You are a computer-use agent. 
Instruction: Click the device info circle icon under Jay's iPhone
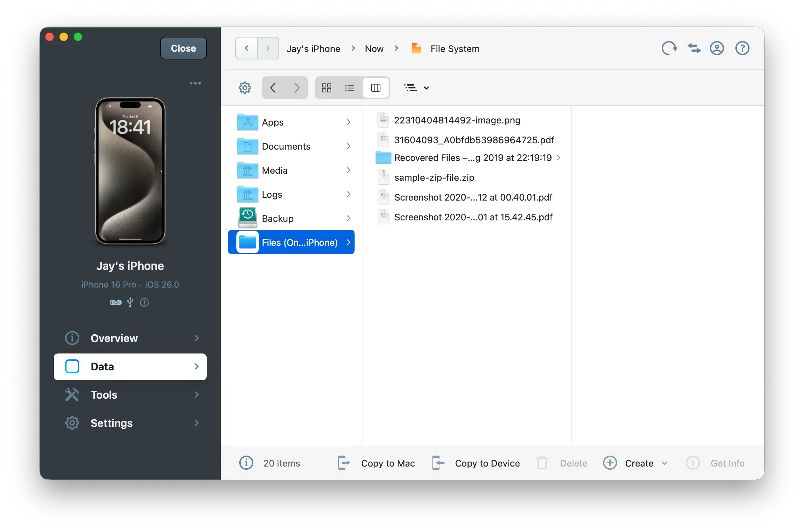[x=144, y=302]
